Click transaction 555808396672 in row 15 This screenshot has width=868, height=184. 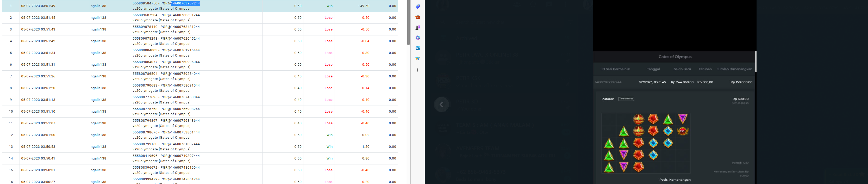point(145,168)
